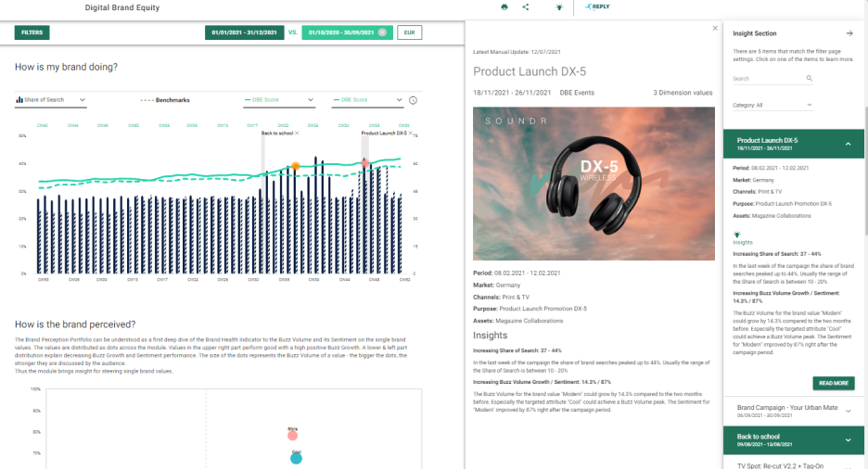Image resolution: width=868 pixels, height=470 pixels.
Task: Click the '18/11/2021 - 26/11/2021' date in detail panel
Action: (512, 93)
